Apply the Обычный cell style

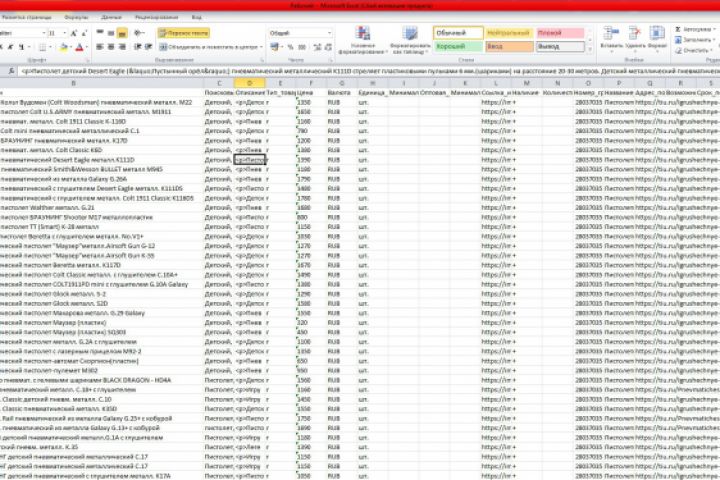[x=458, y=33]
